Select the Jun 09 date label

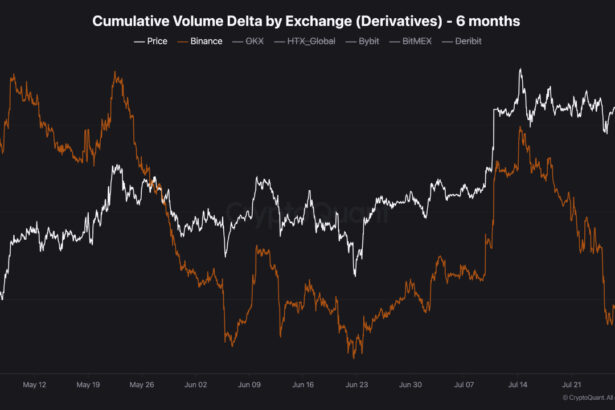[249, 382]
